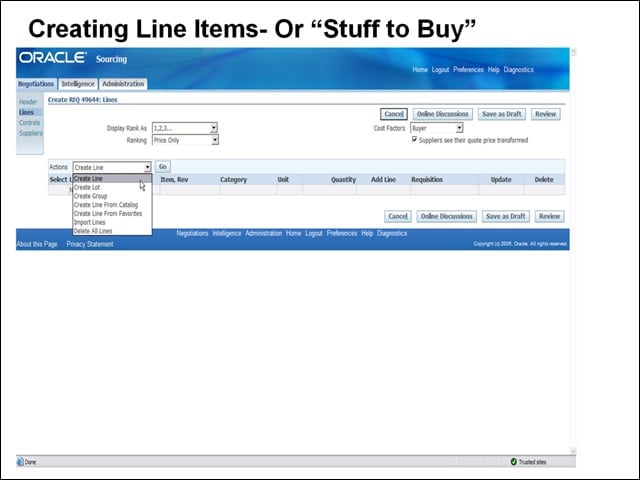Collapse the Actions dropdown arrow
The width and height of the screenshot is (640, 480).
click(x=147, y=167)
